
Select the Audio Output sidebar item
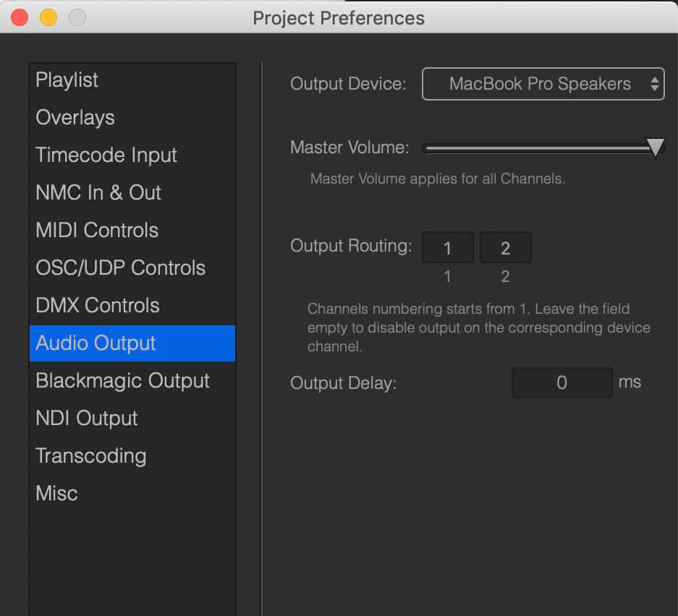point(132,343)
